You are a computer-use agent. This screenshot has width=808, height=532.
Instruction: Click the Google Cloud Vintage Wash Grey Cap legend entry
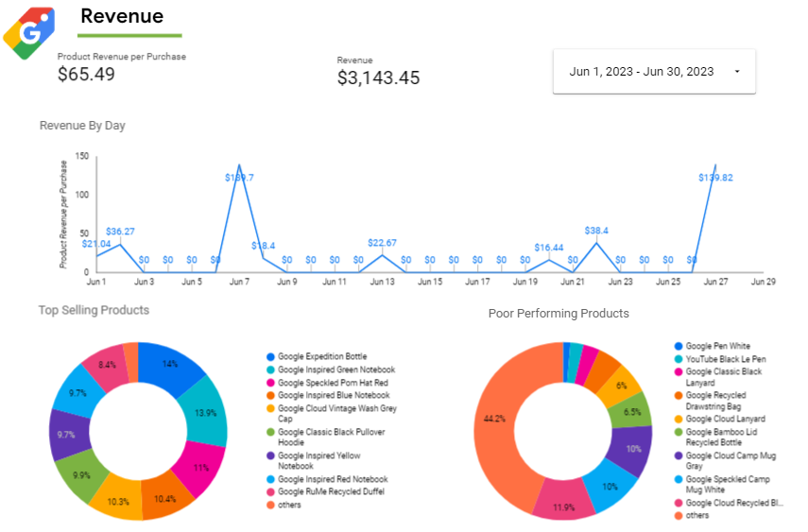pos(332,414)
